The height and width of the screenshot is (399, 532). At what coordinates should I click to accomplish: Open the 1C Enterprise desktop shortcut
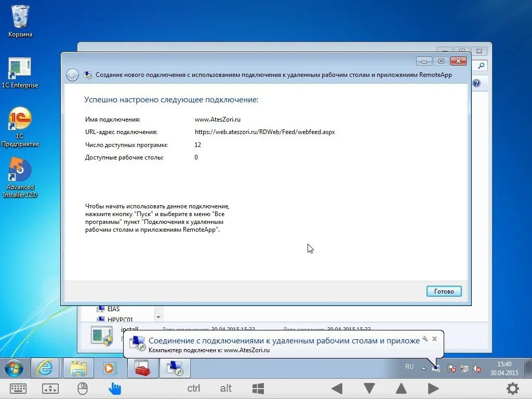(x=20, y=73)
